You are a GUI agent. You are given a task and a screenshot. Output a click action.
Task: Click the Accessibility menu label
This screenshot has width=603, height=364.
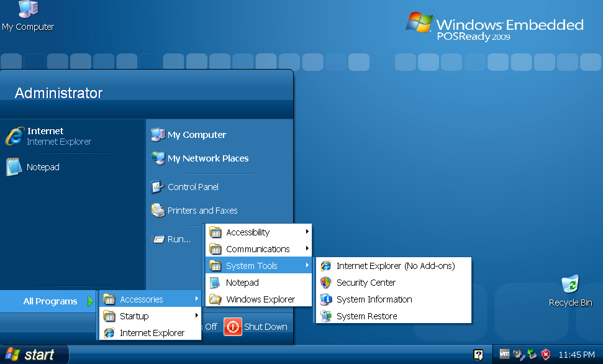click(248, 232)
